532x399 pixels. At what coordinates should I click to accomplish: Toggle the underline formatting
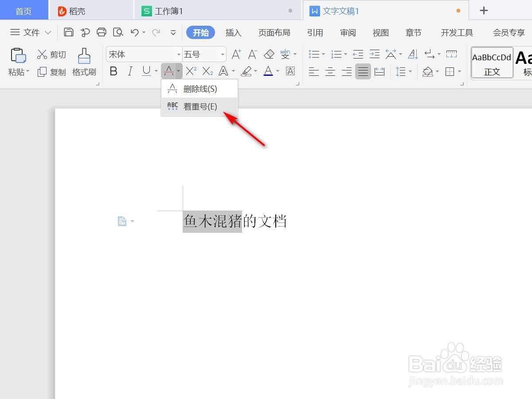146,71
